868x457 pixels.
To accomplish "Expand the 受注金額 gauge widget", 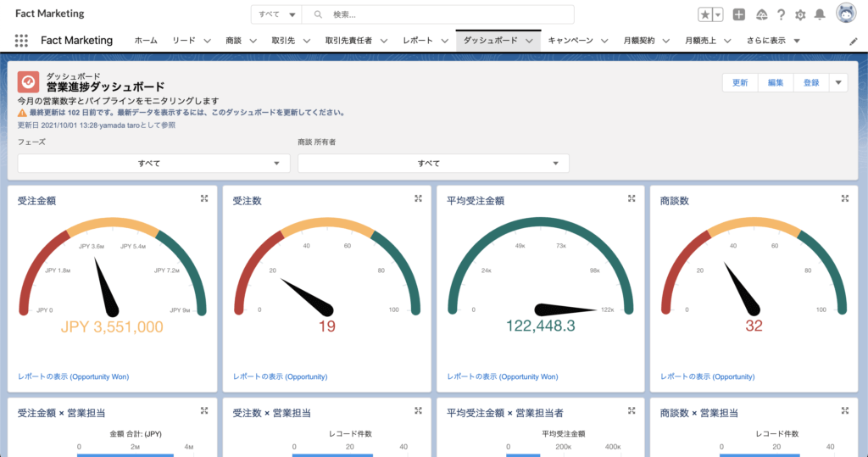I will (x=204, y=198).
